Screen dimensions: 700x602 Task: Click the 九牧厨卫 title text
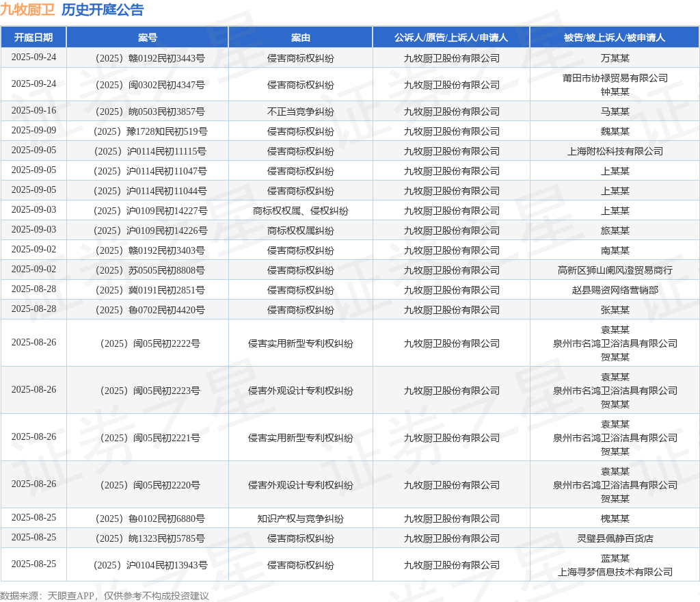[x=27, y=10]
